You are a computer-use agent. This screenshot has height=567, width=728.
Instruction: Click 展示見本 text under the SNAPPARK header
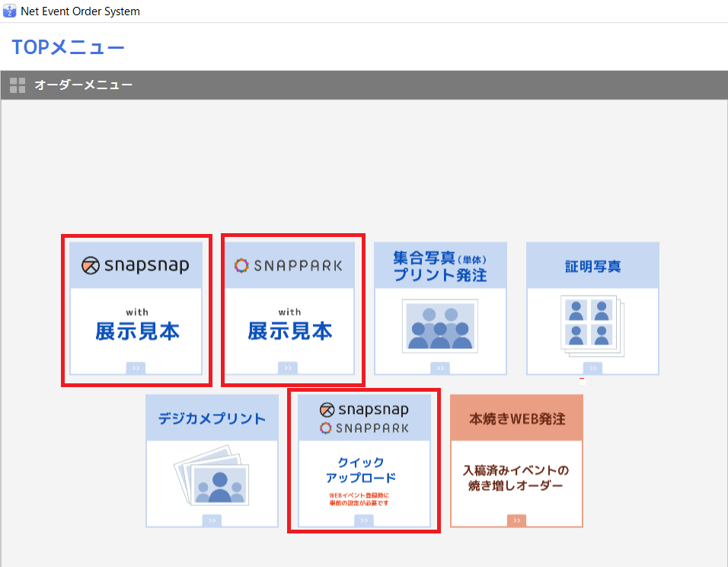pyautogui.click(x=289, y=331)
